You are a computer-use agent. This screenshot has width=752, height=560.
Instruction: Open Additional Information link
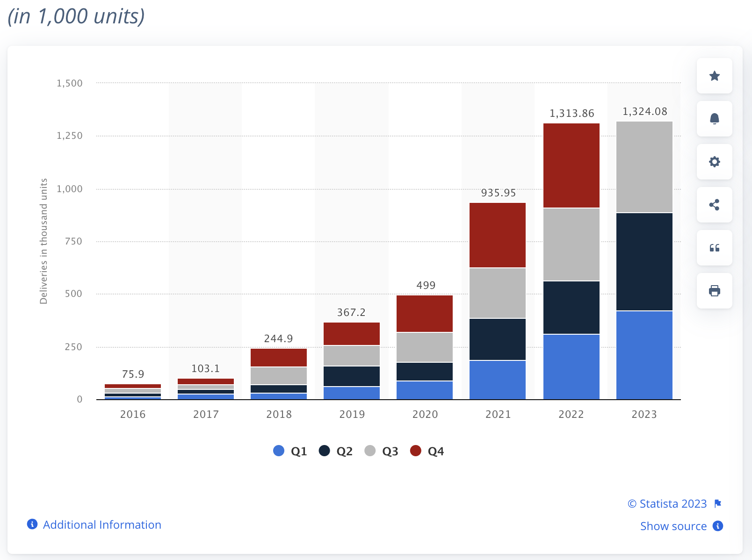pos(101,524)
